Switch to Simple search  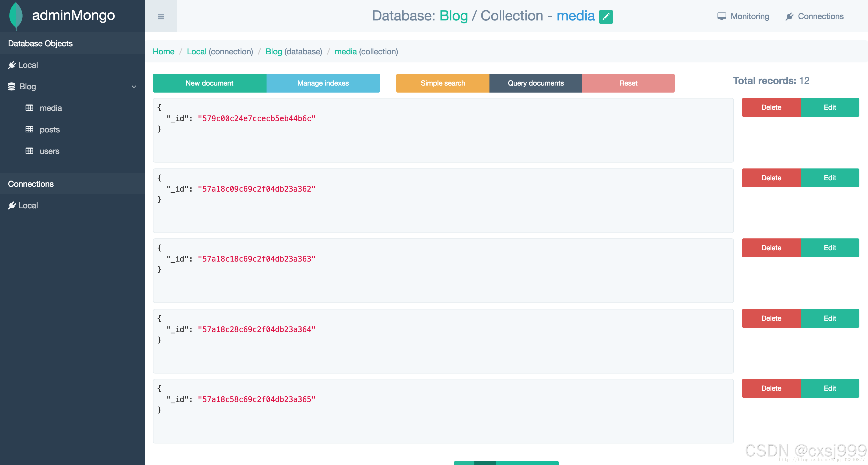click(x=442, y=83)
